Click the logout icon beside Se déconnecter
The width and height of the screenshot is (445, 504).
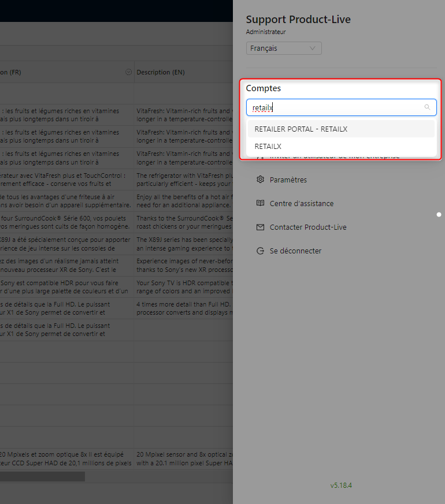(x=260, y=251)
